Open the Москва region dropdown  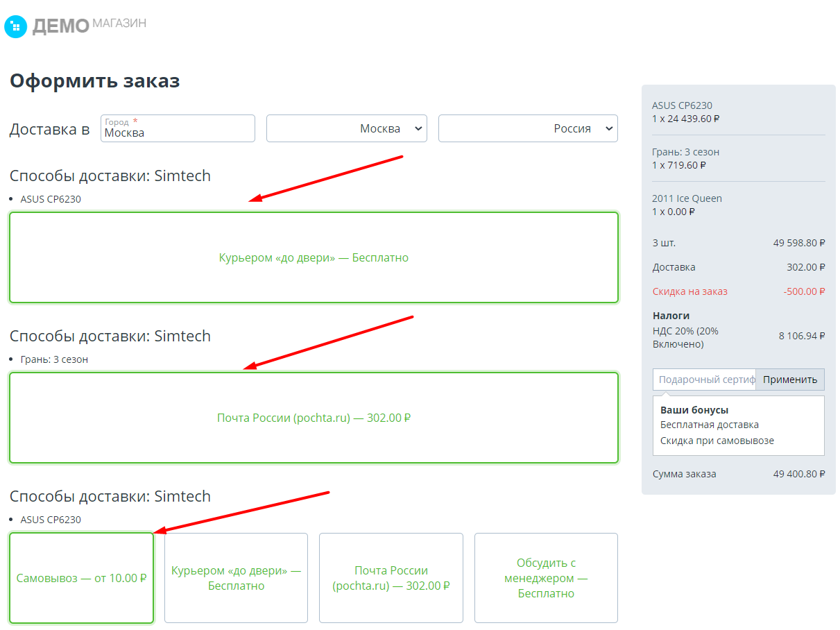[x=347, y=128]
